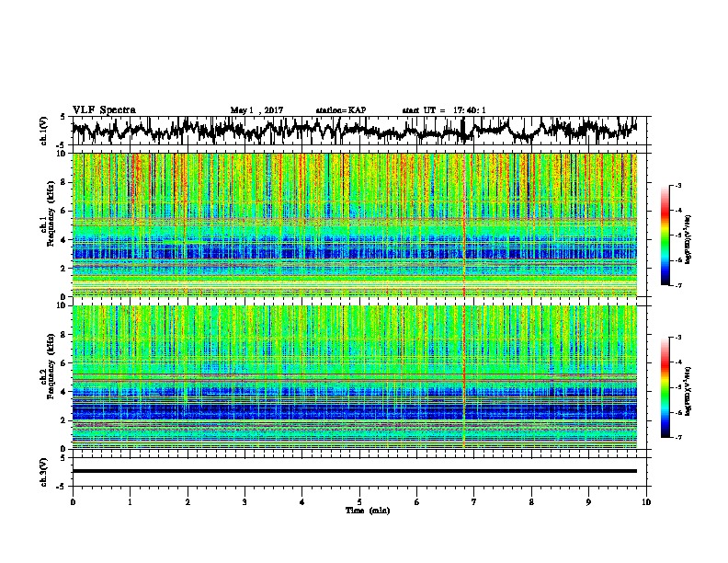Click the 'station=KAP' header label

pyautogui.click(x=341, y=110)
